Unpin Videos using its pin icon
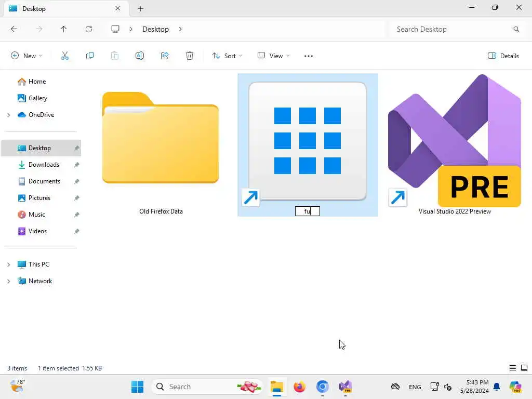 (x=77, y=231)
